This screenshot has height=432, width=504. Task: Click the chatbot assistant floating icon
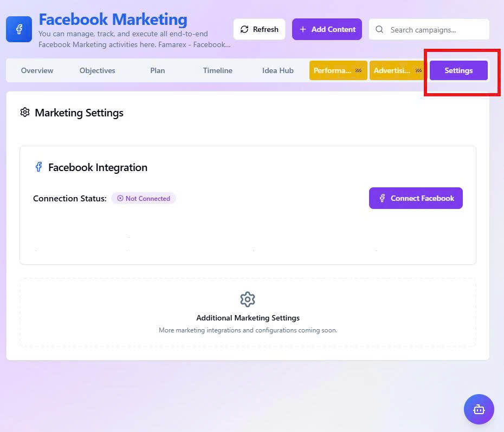coord(479,409)
